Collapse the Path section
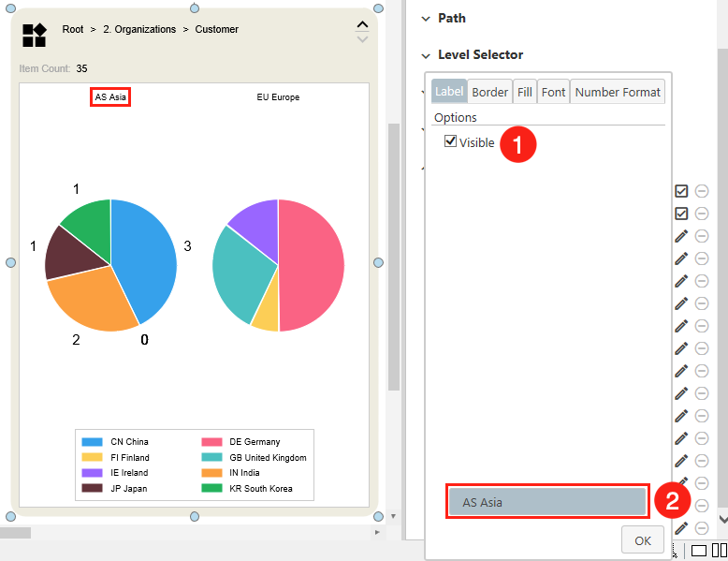728x561 pixels. click(426, 19)
